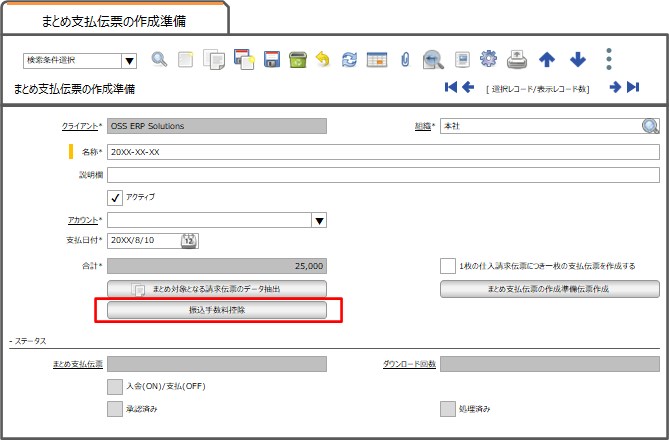Open lookup magnifier in 組織 field
This screenshot has width=669, height=440.
[x=650, y=126]
